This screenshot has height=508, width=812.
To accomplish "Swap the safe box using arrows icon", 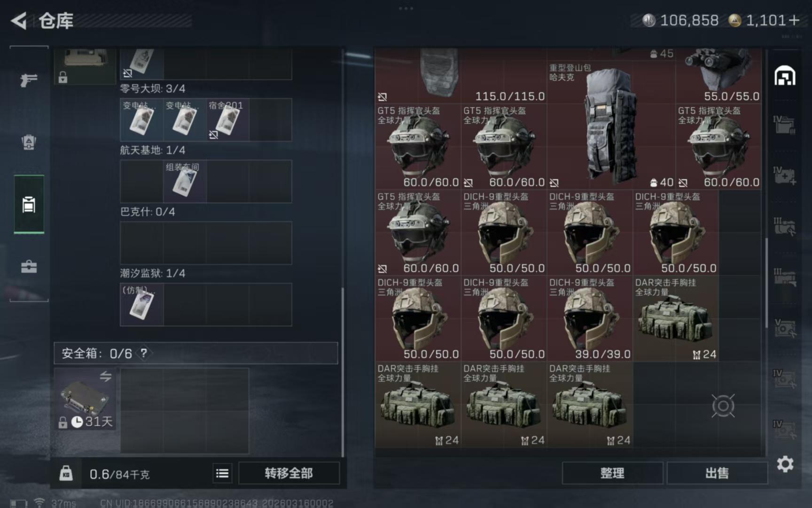I will [x=105, y=376].
